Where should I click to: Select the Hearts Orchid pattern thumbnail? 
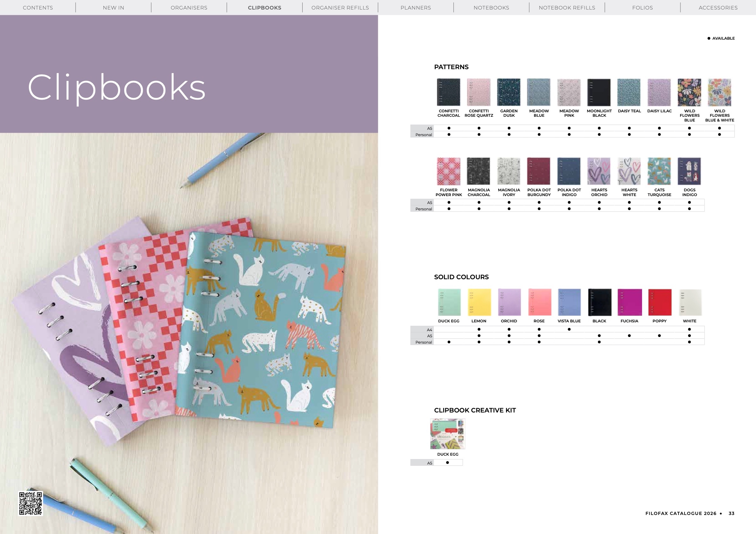tap(599, 171)
